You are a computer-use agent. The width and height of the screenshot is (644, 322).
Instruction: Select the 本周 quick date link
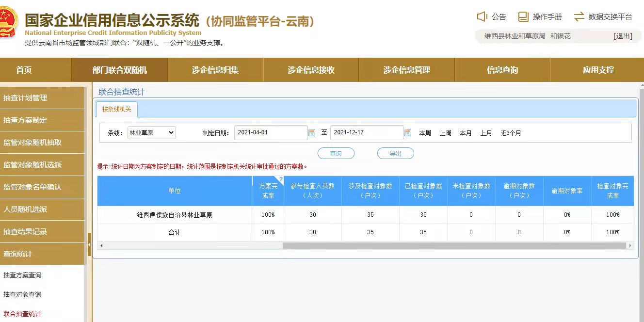425,133
